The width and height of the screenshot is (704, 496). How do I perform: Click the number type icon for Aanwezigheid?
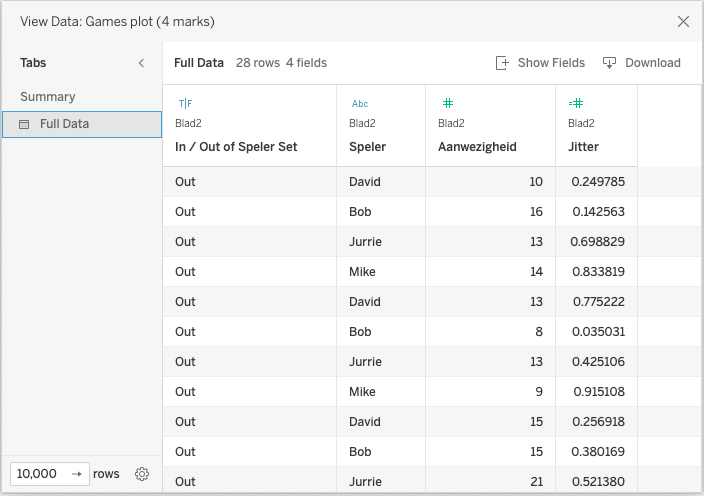(x=448, y=104)
